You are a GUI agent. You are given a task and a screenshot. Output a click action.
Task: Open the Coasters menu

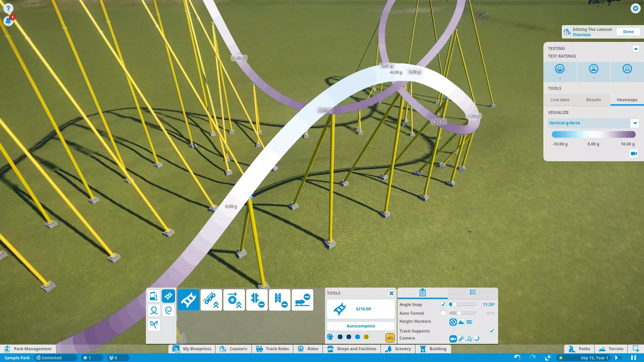(233, 349)
